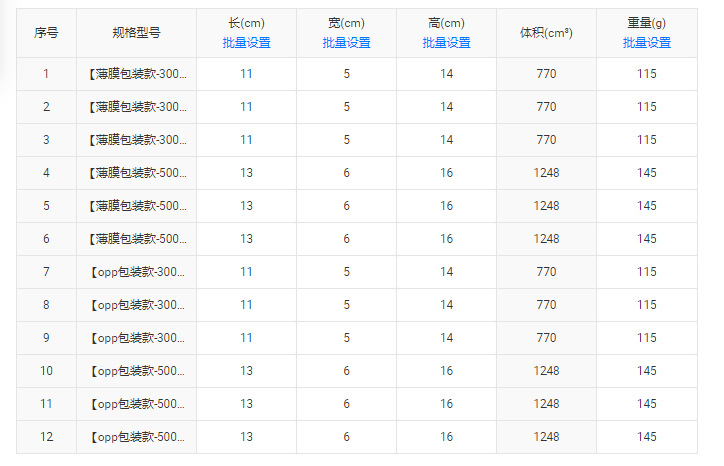The height and width of the screenshot is (466, 724).
Task: Select the length 11 in row 9
Action: click(246, 338)
